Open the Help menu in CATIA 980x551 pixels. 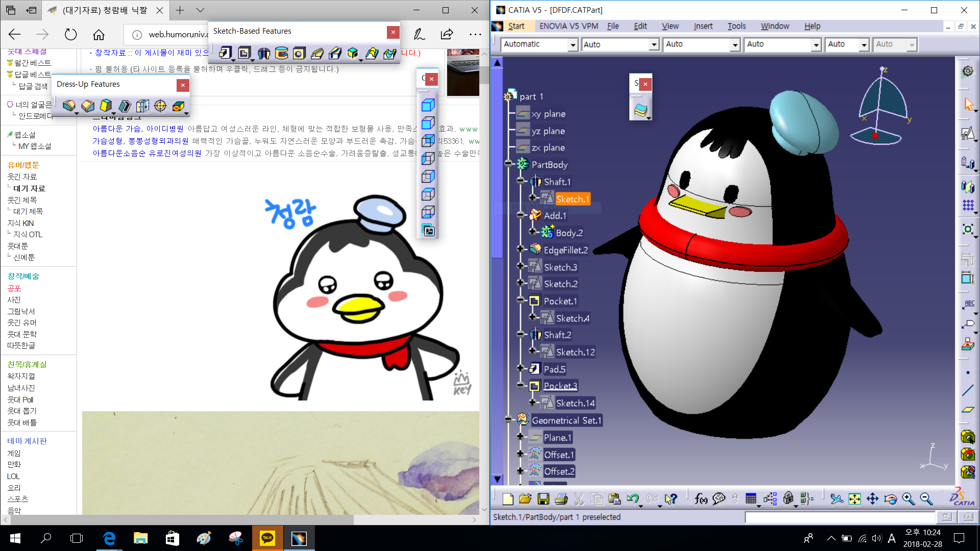pos(812,26)
